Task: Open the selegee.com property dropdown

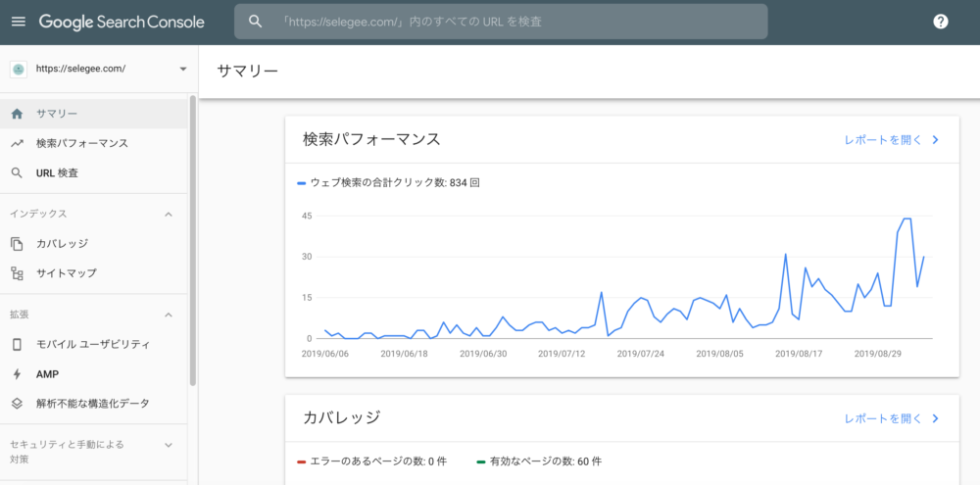Action: [99, 69]
